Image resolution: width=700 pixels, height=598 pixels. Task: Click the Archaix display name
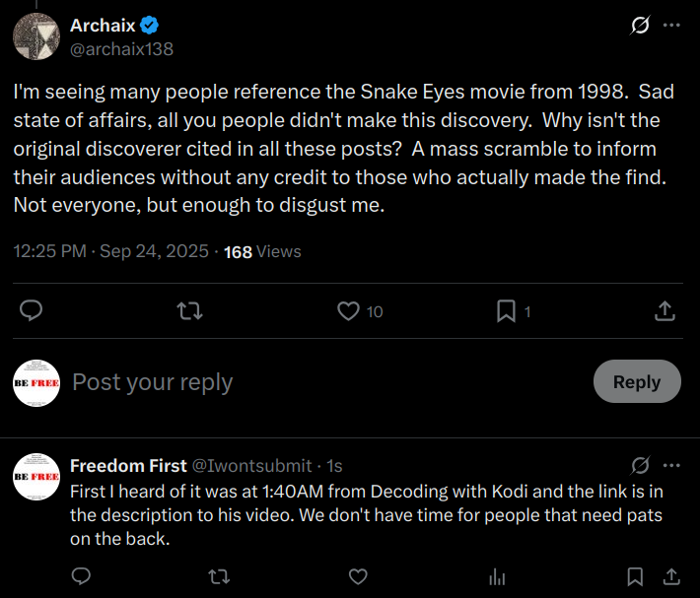point(103,26)
